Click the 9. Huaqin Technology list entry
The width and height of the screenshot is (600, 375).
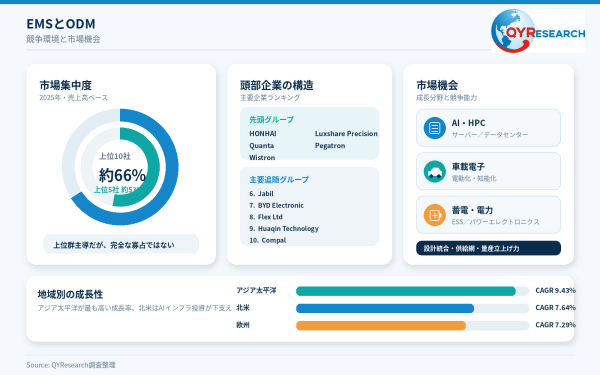[284, 229]
